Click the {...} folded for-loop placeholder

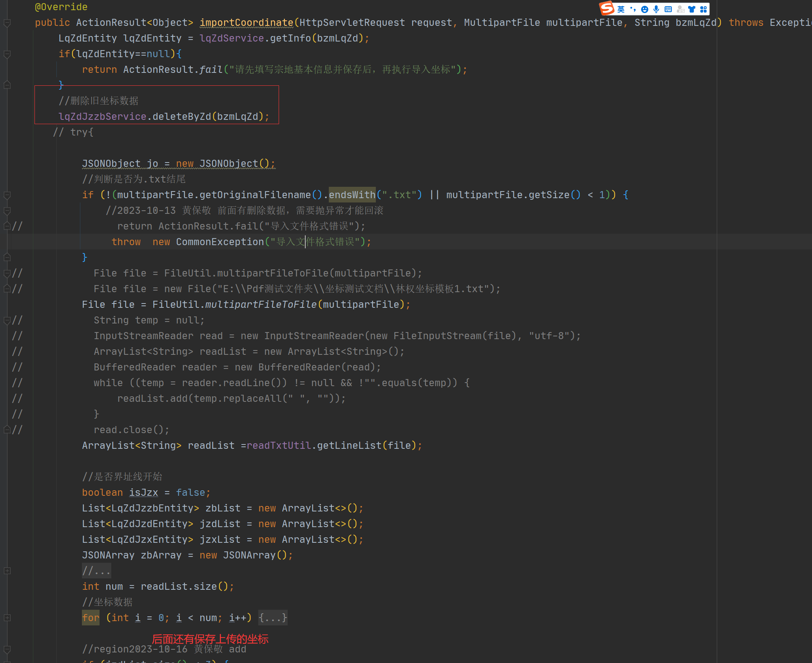273,618
